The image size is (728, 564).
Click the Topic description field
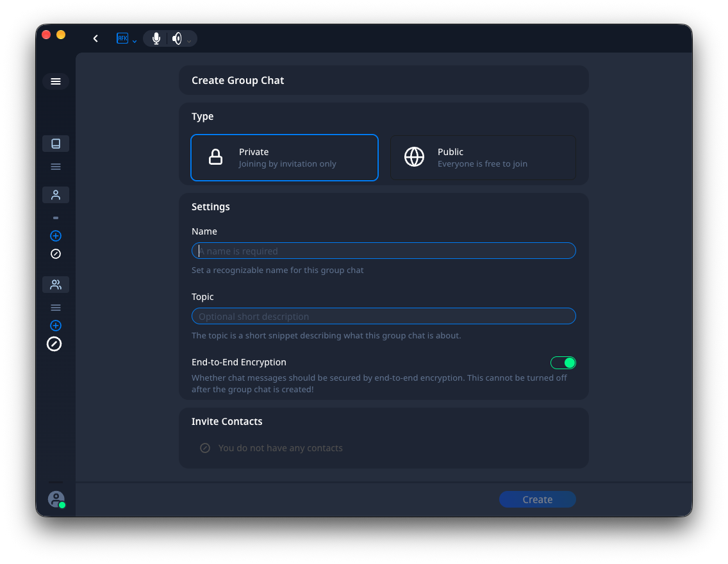[x=384, y=317]
